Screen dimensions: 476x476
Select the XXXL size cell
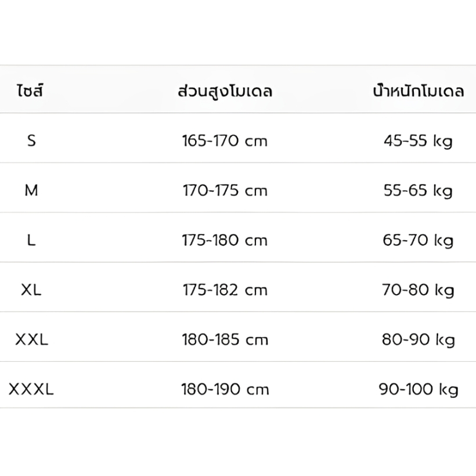(31, 389)
